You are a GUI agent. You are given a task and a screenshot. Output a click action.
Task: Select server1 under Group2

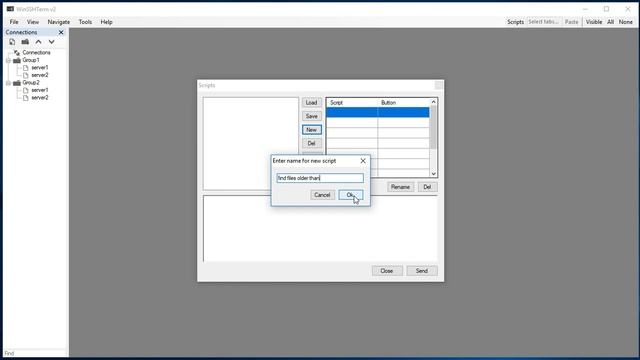40,90
